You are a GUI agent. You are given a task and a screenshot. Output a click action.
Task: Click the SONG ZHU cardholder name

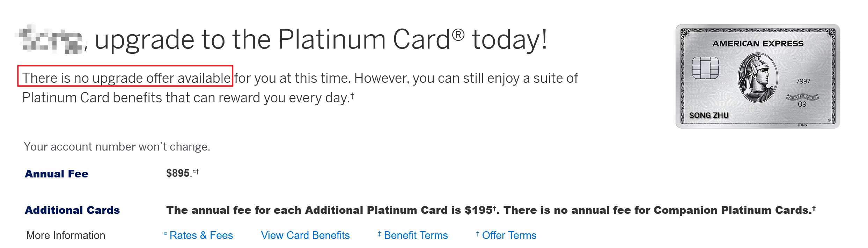708,116
